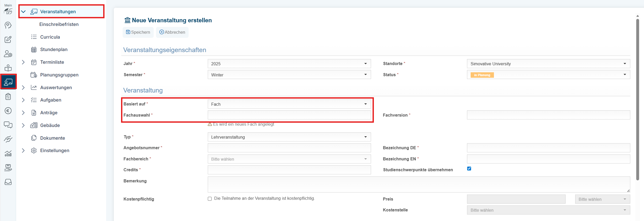Click the Mein a5 logo icon
The height and width of the screenshot is (221, 644).
click(x=8, y=9)
